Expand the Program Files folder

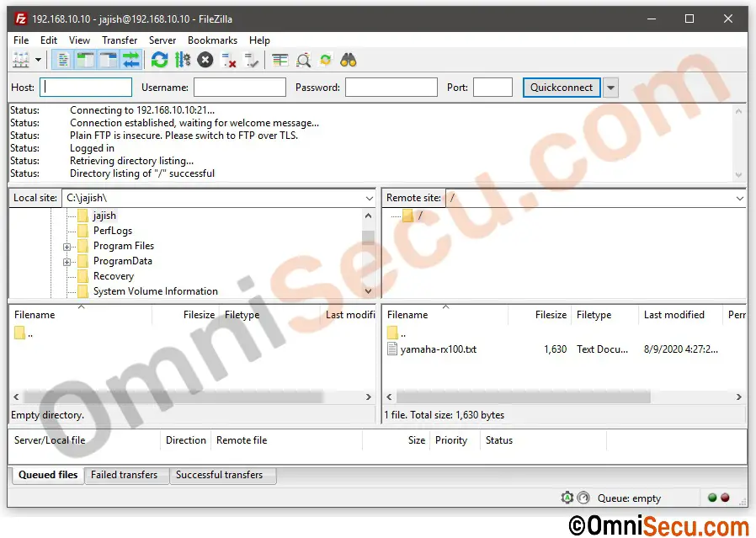[x=67, y=247]
